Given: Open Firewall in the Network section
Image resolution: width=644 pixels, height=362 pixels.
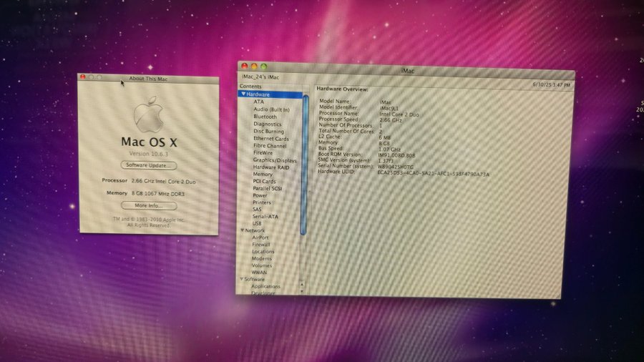Looking at the screenshot, I should point(260,245).
